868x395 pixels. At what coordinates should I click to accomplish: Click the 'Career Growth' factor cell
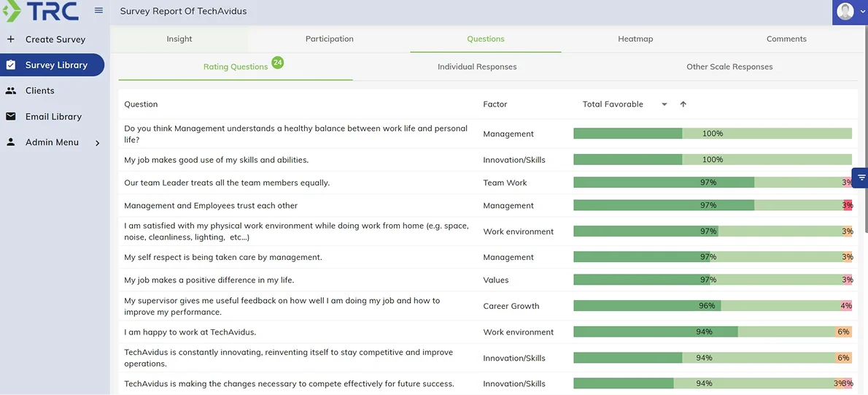[511, 306]
